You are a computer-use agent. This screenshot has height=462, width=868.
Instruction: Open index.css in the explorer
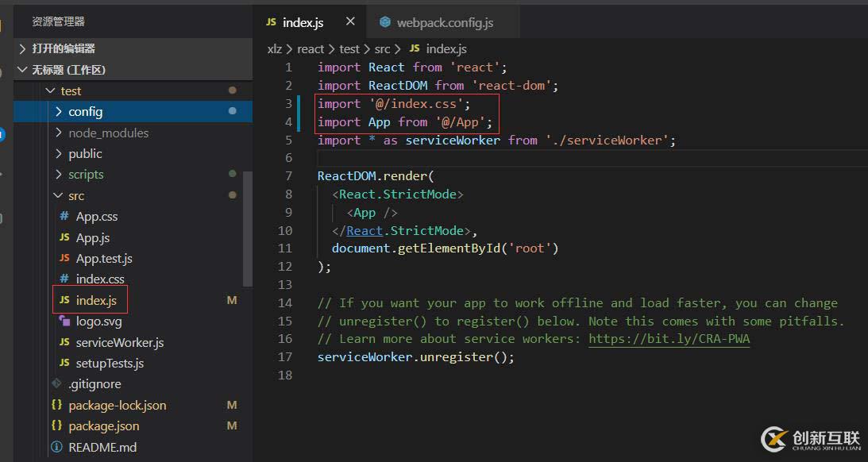point(99,279)
